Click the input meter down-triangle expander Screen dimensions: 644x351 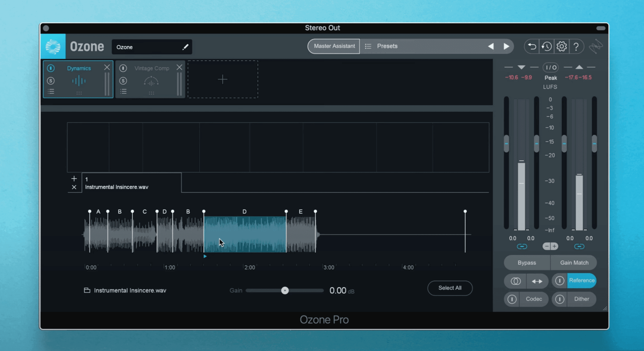(521, 67)
